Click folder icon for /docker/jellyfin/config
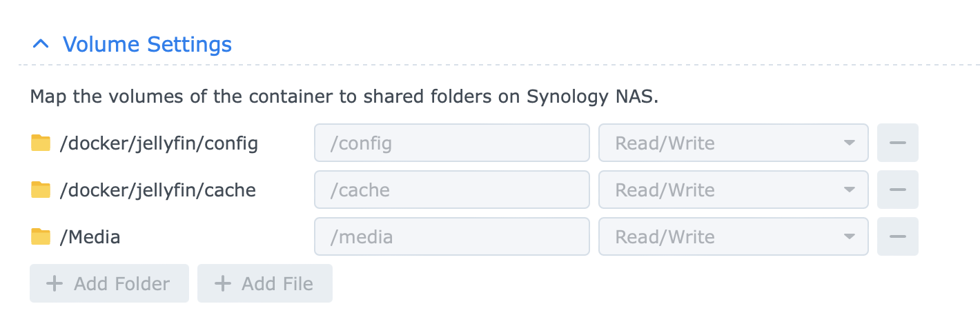The width and height of the screenshot is (980, 335). [41, 143]
